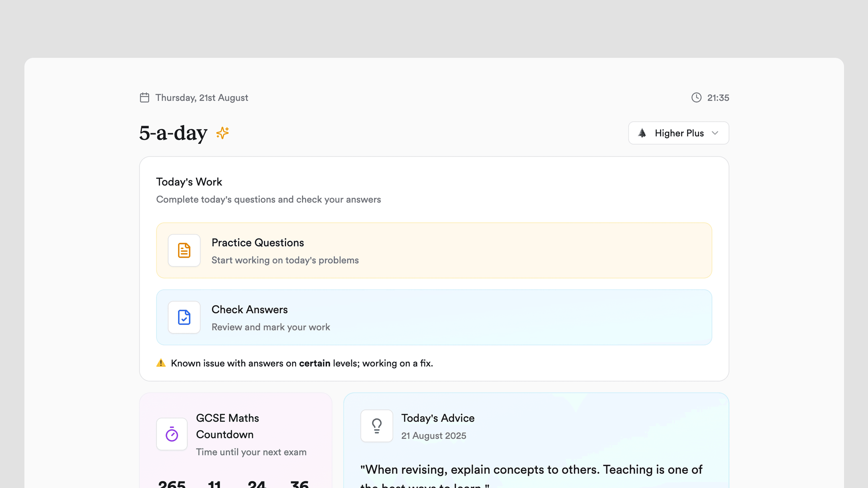Click the Today's Advice heading
The height and width of the screenshot is (488, 868).
(x=438, y=418)
